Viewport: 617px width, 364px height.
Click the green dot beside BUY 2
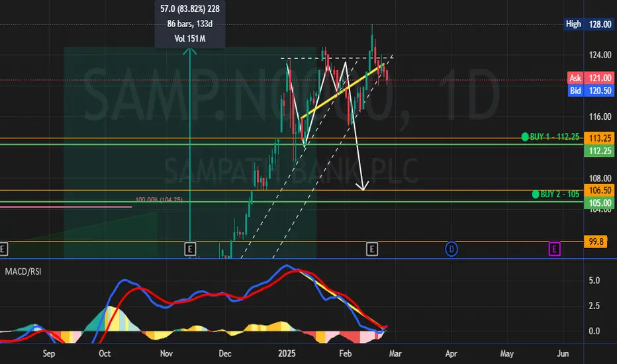point(536,195)
